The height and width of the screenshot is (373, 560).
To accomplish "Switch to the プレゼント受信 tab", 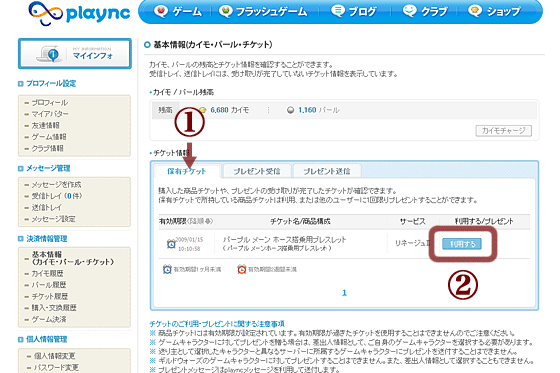I will pyautogui.click(x=257, y=171).
